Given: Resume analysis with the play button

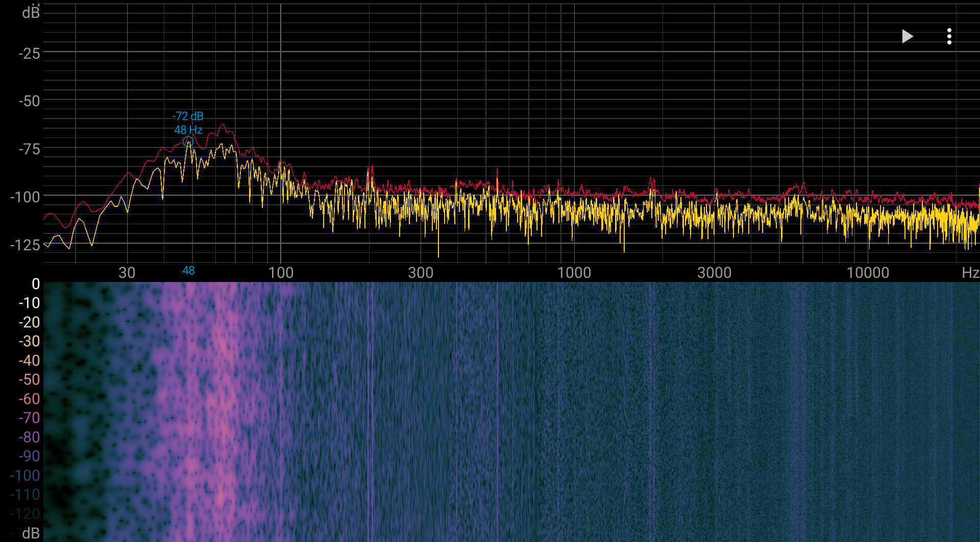Looking at the screenshot, I should [x=907, y=36].
